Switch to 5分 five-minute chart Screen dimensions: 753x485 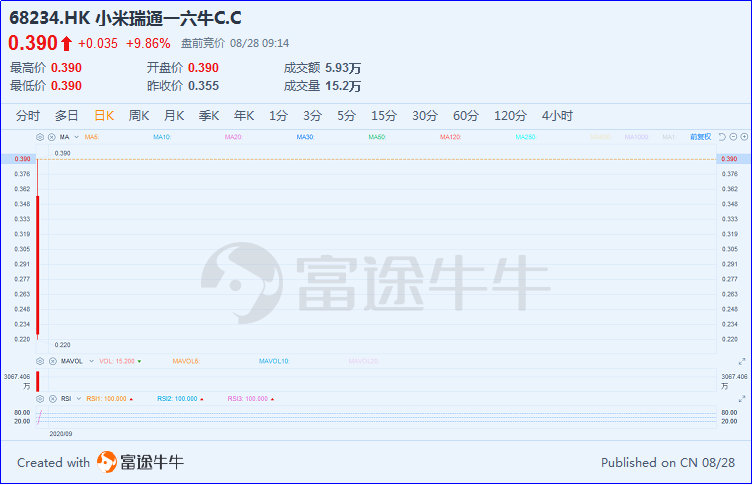(x=346, y=116)
